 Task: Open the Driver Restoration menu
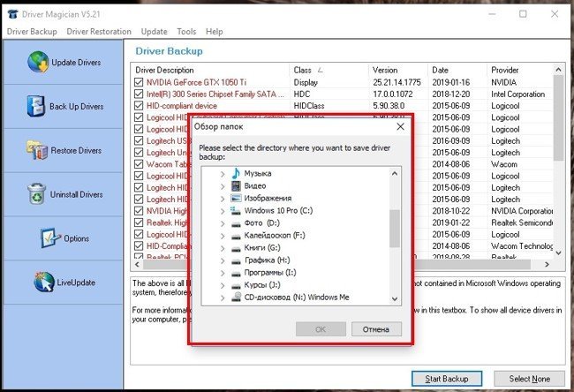point(99,32)
